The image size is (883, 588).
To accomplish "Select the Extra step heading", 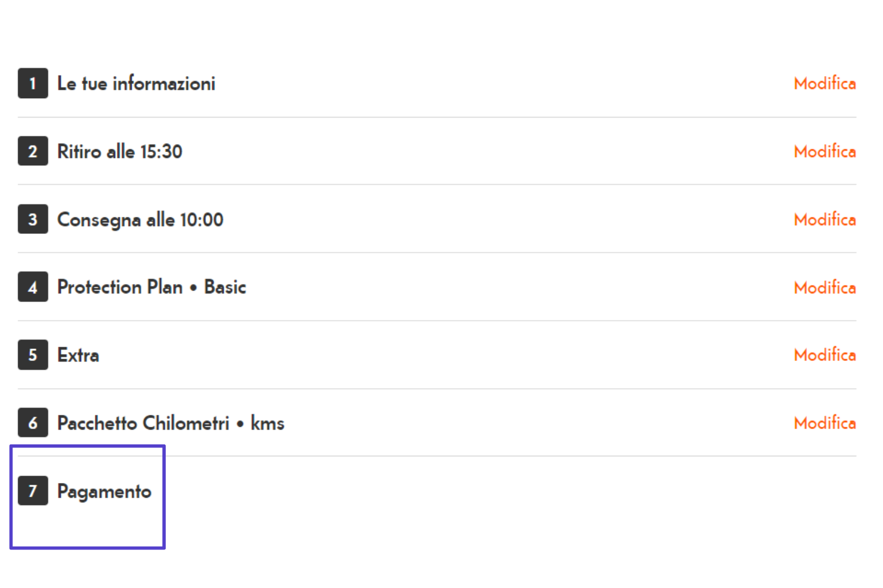I will click(78, 355).
